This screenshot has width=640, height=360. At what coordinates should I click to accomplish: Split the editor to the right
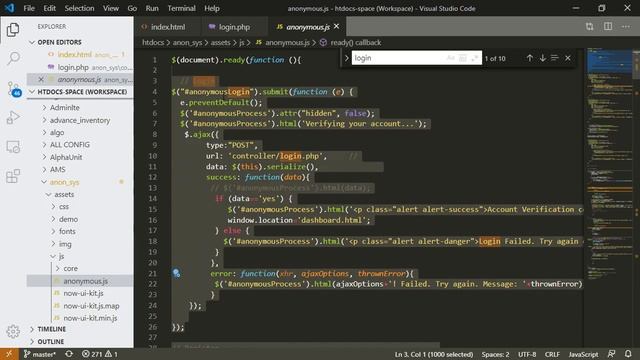tap(608, 27)
